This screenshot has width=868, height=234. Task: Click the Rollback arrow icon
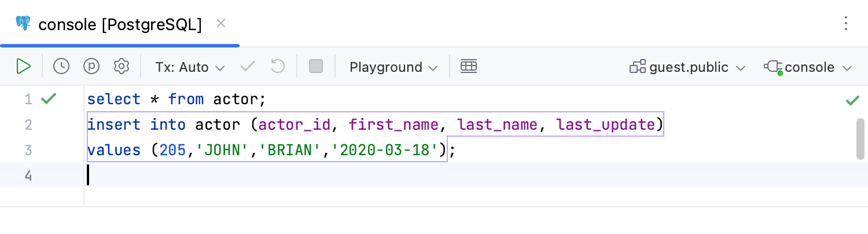278,67
